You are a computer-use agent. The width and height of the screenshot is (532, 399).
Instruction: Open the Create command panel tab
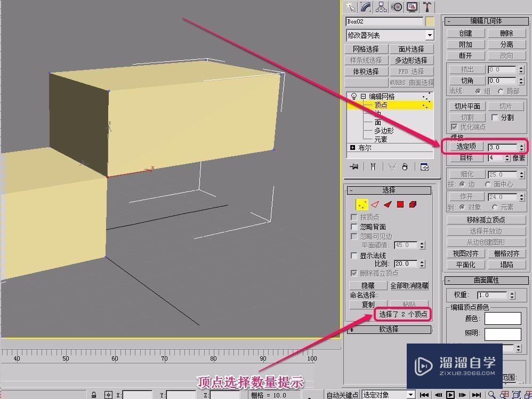tap(350, 6)
